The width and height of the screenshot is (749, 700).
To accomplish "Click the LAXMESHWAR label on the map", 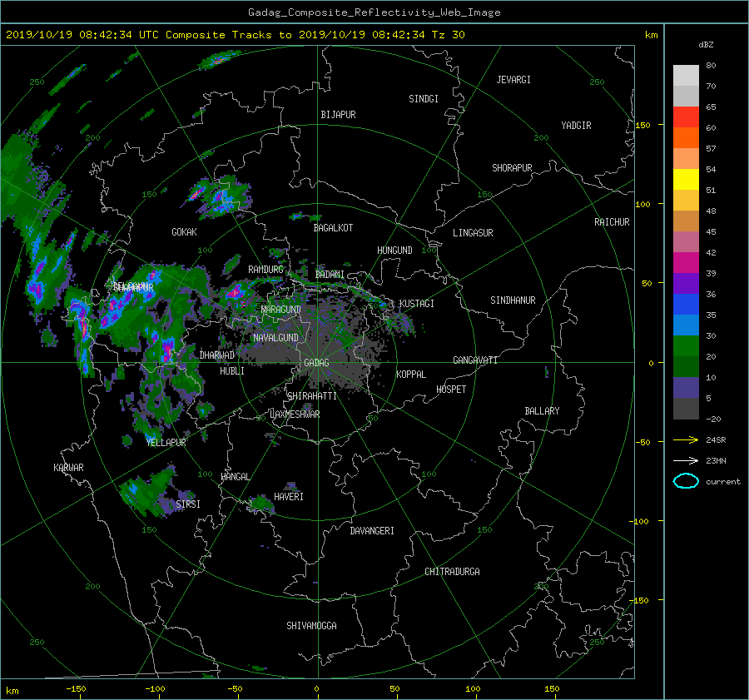I will point(295,415).
